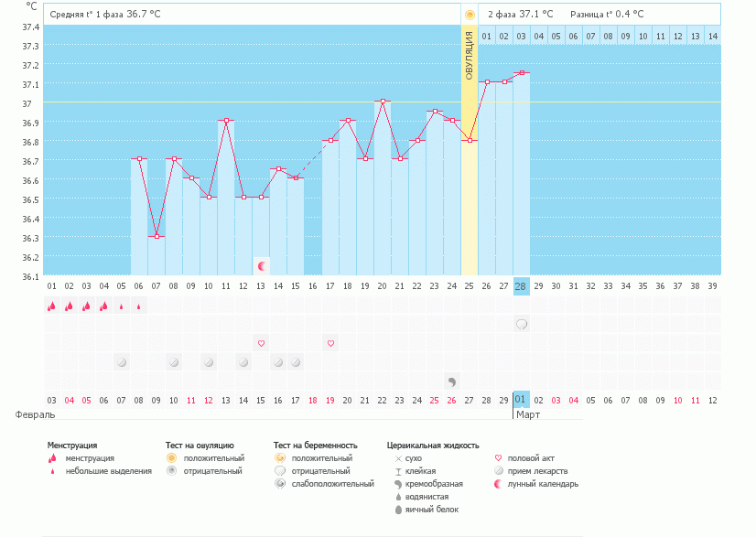Screen dimensions: 756x537
Task: Select the menstruation icon on cycle day 01
Action: [x=51, y=306]
